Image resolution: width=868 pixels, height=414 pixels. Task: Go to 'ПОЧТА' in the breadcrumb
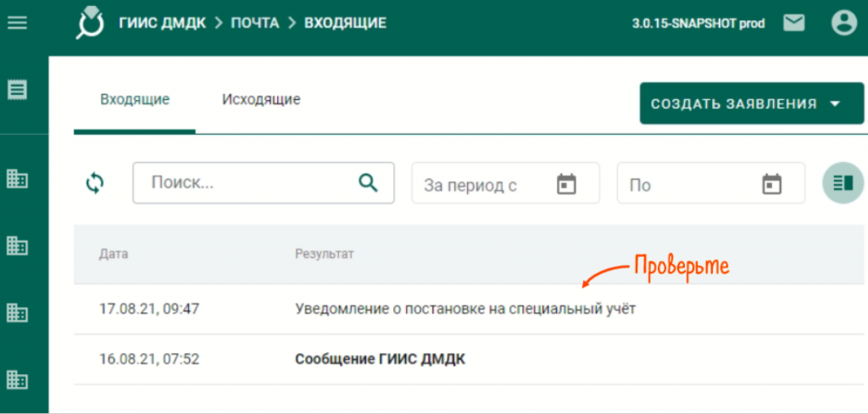[254, 23]
